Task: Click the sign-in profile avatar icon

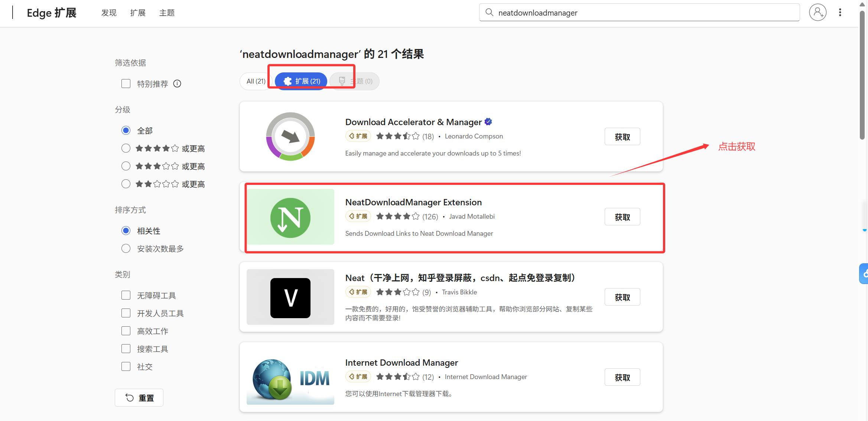Action: click(x=817, y=13)
